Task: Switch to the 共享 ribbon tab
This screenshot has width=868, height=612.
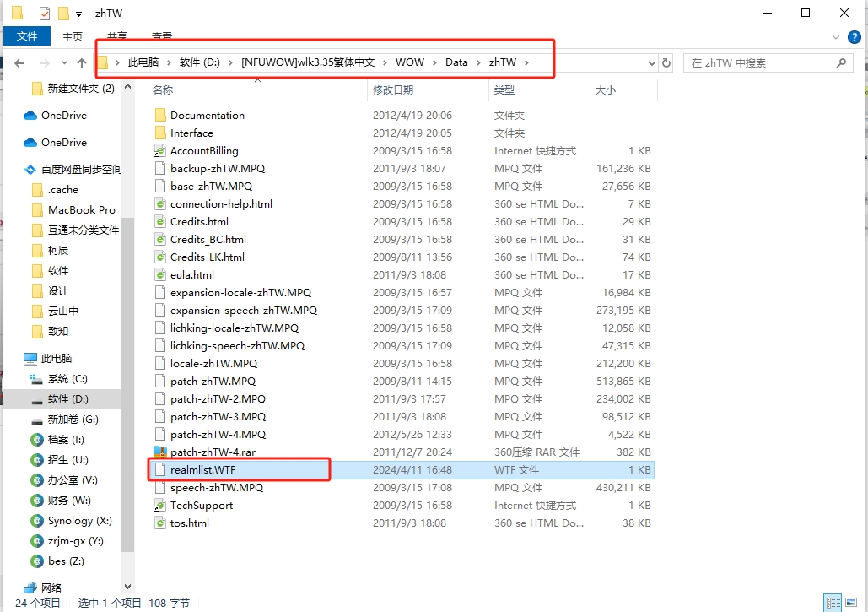Action: [116, 36]
